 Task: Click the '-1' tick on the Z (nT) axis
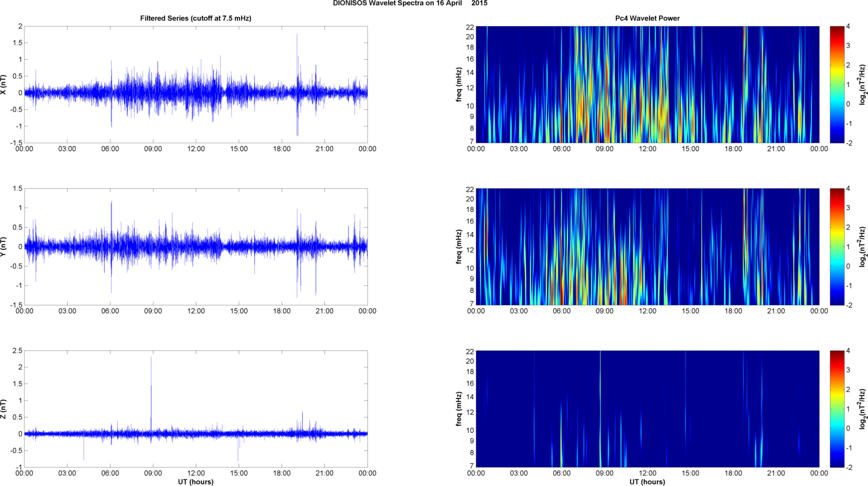pos(19,467)
